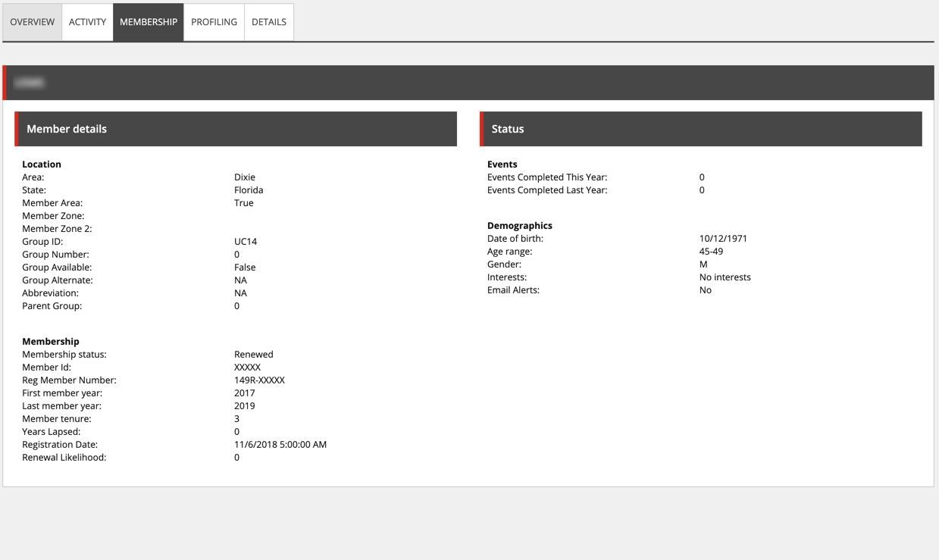
Task: Click the Member details panel header
Action: [66, 128]
